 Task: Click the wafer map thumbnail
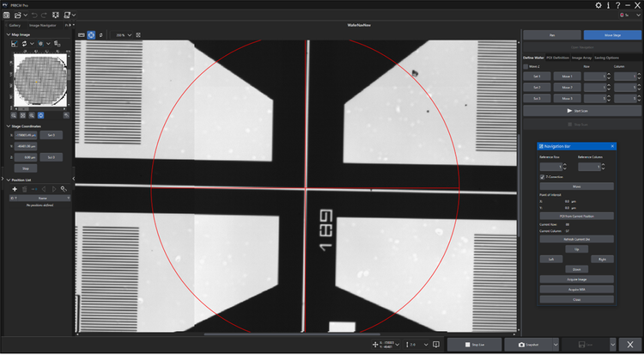tap(40, 80)
